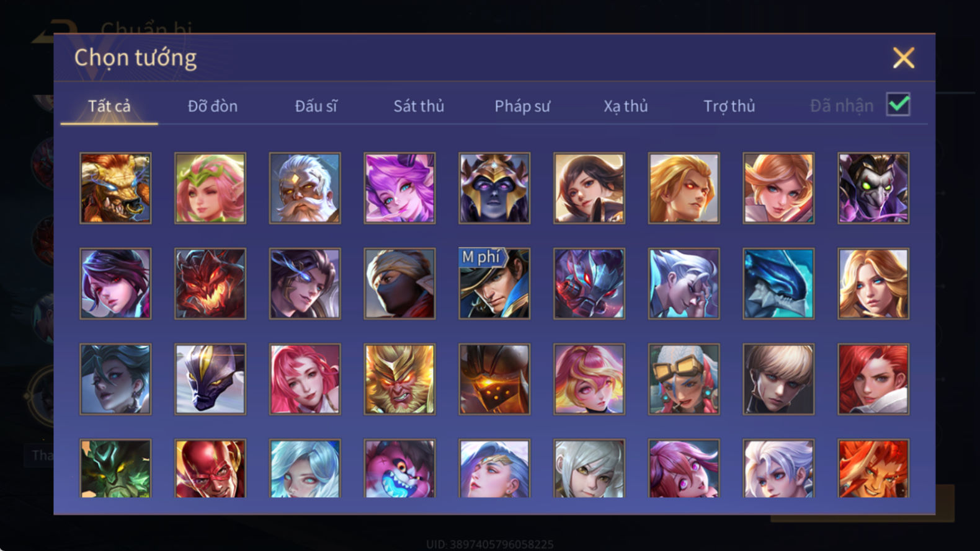Pick the green-eyed dark joker hero
Image resolution: width=980 pixels, height=551 pixels.
[x=873, y=188]
